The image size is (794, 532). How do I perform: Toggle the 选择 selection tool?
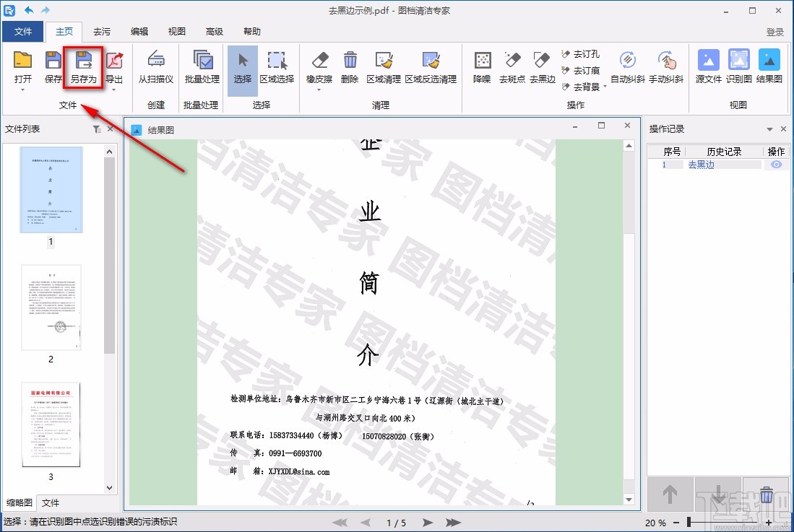[x=242, y=69]
